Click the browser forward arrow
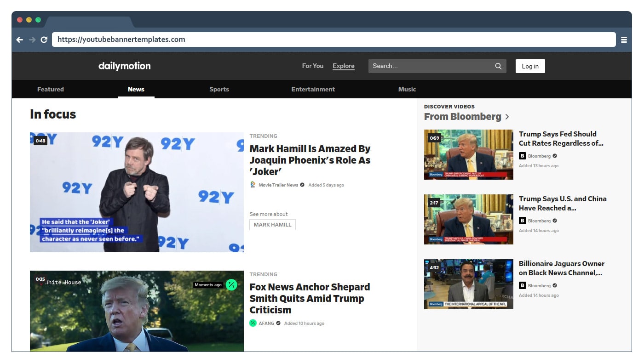The image size is (644, 363). tap(32, 40)
